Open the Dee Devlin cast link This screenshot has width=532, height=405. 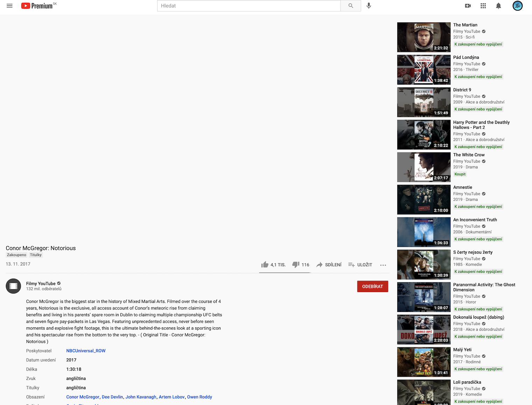112,397
